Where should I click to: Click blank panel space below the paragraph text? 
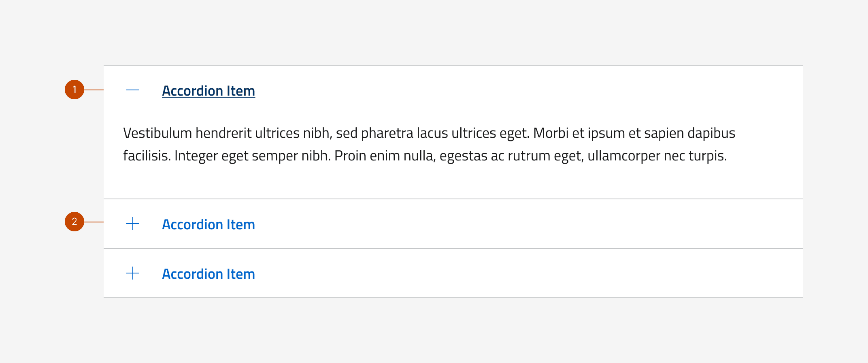click(x=445, y=182)
